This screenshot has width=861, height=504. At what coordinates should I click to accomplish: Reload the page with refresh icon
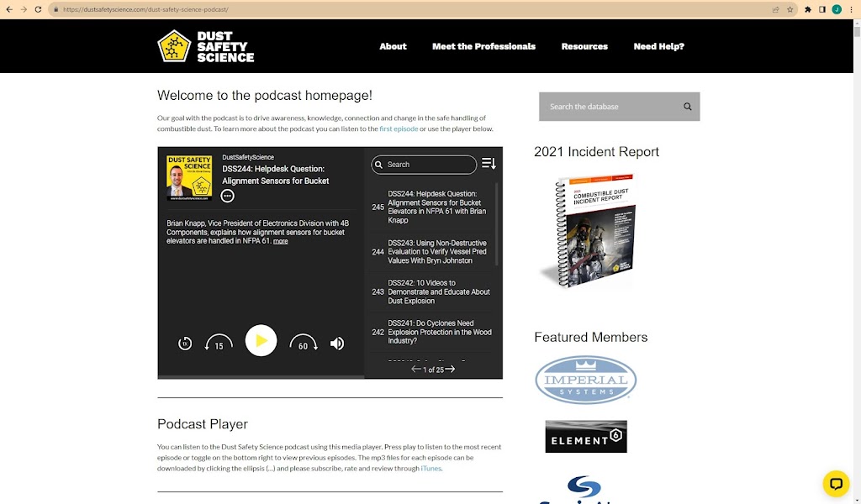click(38, 9)
